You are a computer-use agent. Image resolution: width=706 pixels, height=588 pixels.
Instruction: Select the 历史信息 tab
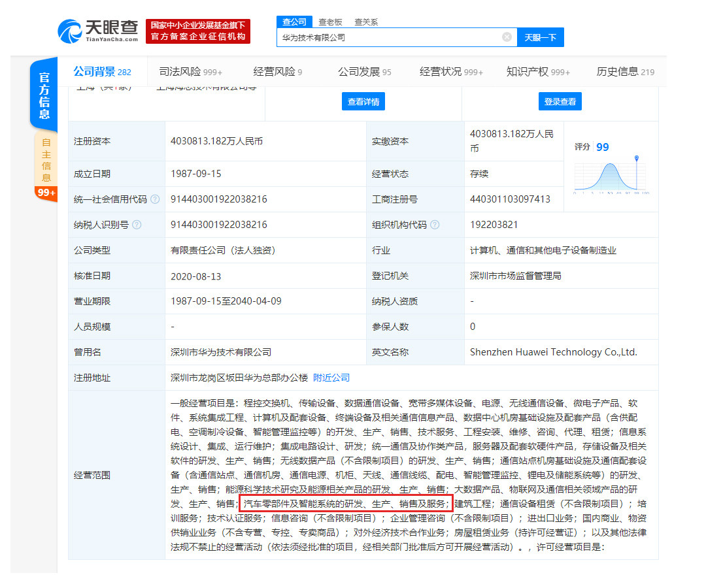pos(625,72)
